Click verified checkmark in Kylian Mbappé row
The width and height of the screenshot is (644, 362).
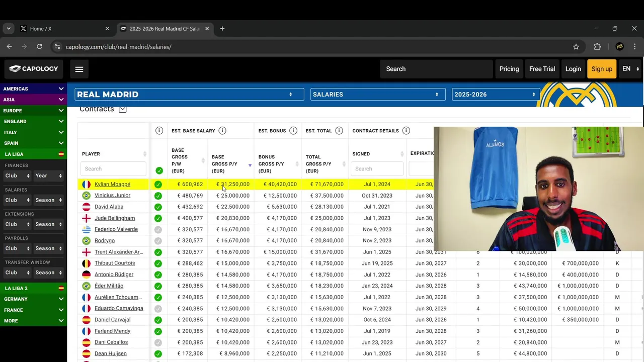pos(158,185)
